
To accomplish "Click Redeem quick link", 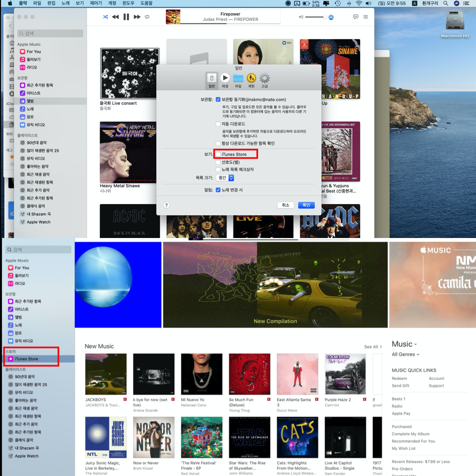I will [x=399, y=378].
